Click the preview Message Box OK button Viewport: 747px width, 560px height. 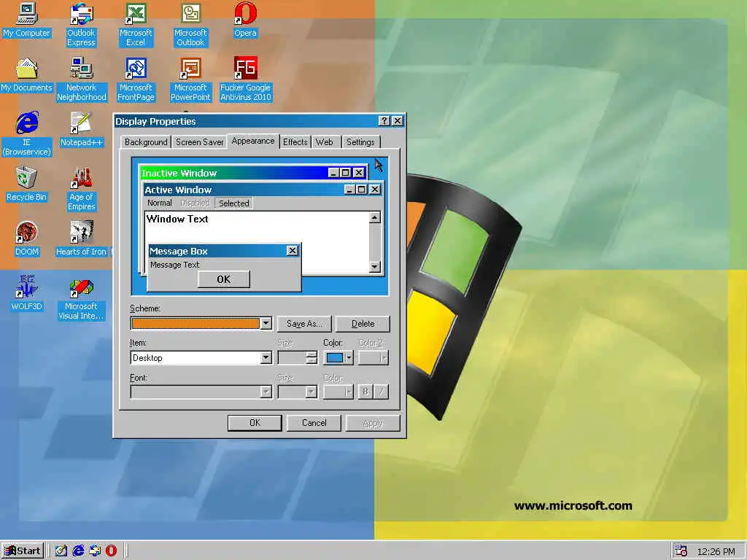[223, 279]
